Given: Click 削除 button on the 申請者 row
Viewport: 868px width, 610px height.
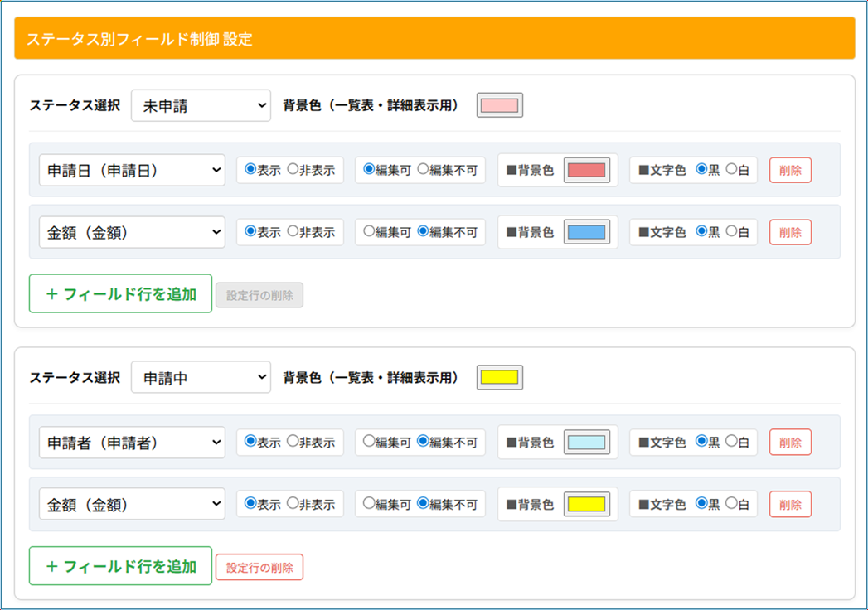Looking at the screenshot, I should click(x=790, y=443).
